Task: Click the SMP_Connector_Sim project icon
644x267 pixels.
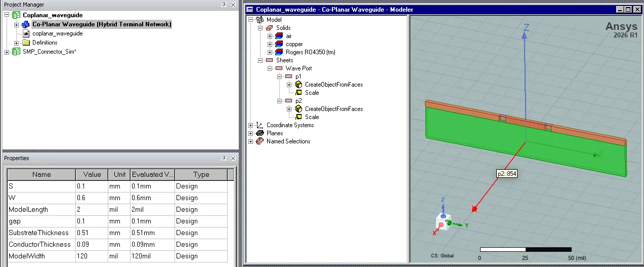Action: pos(16,52)
